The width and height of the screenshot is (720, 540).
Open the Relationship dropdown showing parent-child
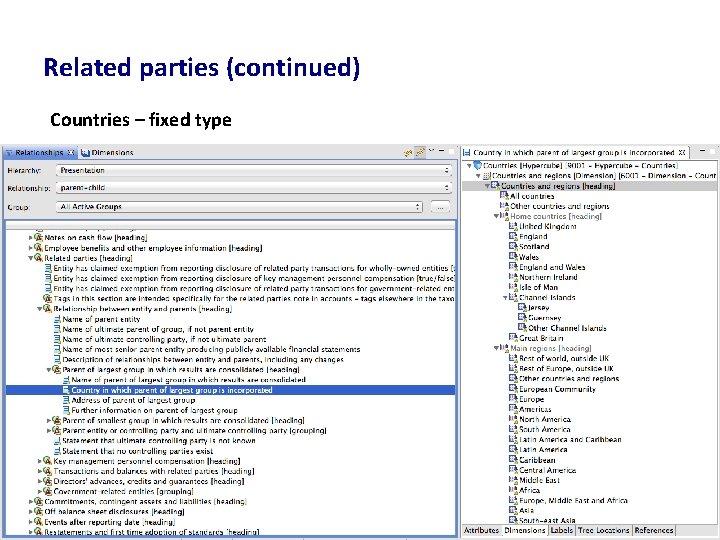tap(254, 188)
